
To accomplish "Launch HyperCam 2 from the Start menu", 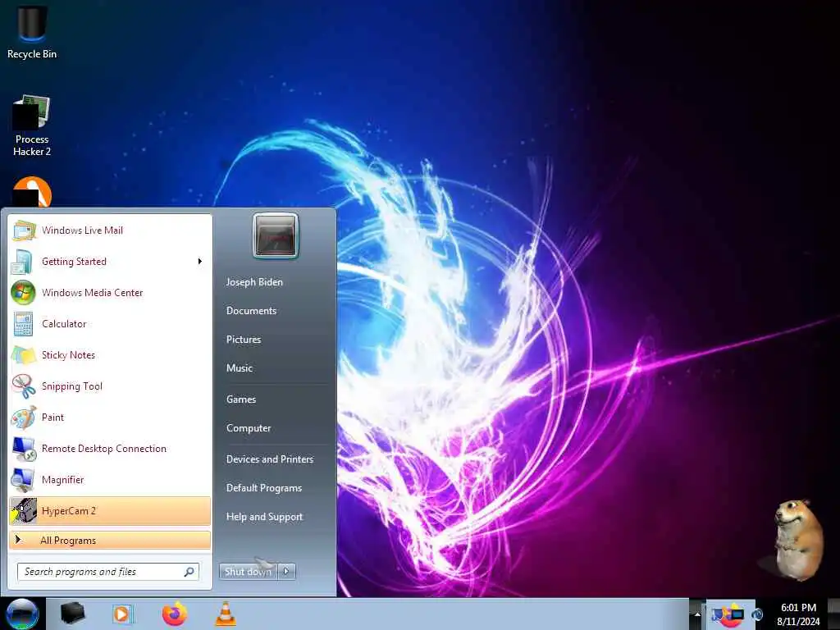I will [110, 510].
